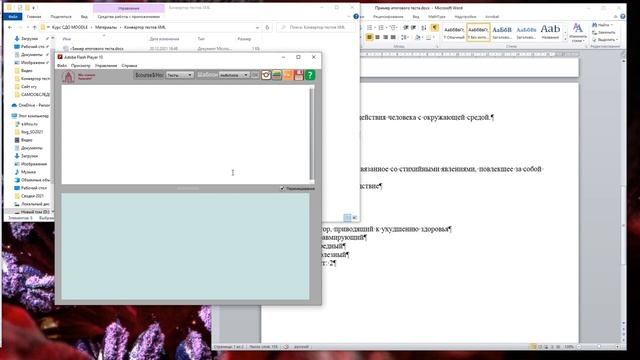Apply the Обычный style in Word gallery
Image resolution: width=640 pixels, height=360 pixels.
pyautogui.click(x=454, y=32)
